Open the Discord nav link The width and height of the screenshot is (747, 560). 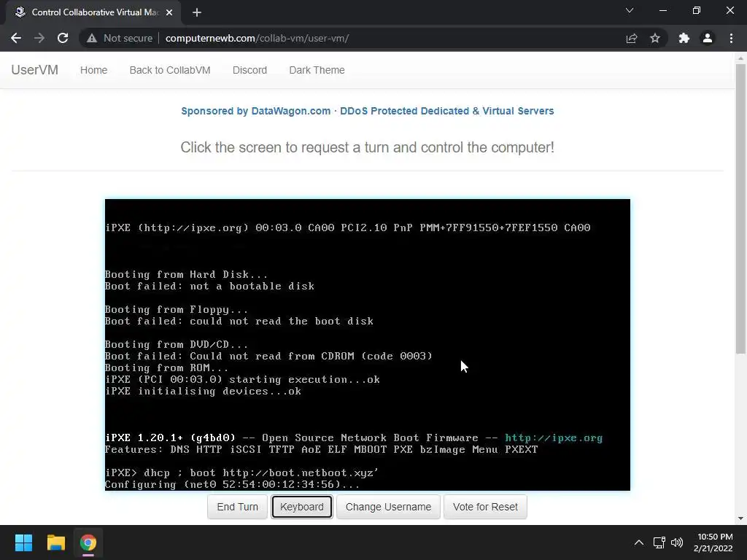tap(249, 70)
